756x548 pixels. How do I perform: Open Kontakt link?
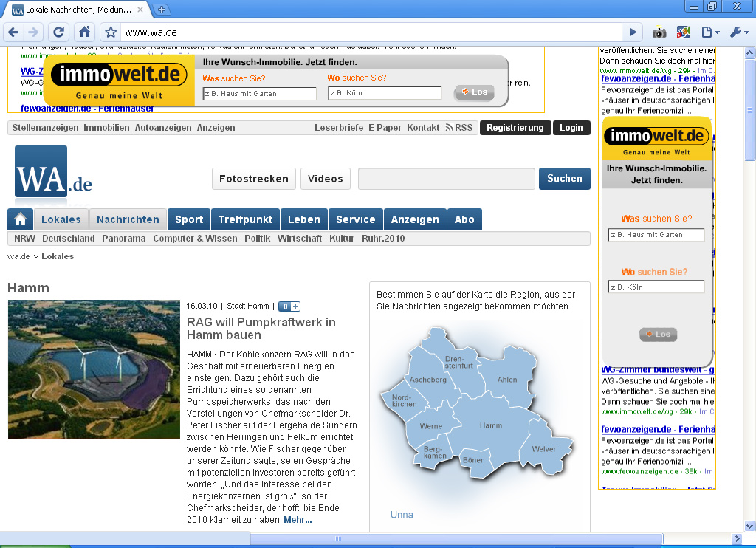423,127
